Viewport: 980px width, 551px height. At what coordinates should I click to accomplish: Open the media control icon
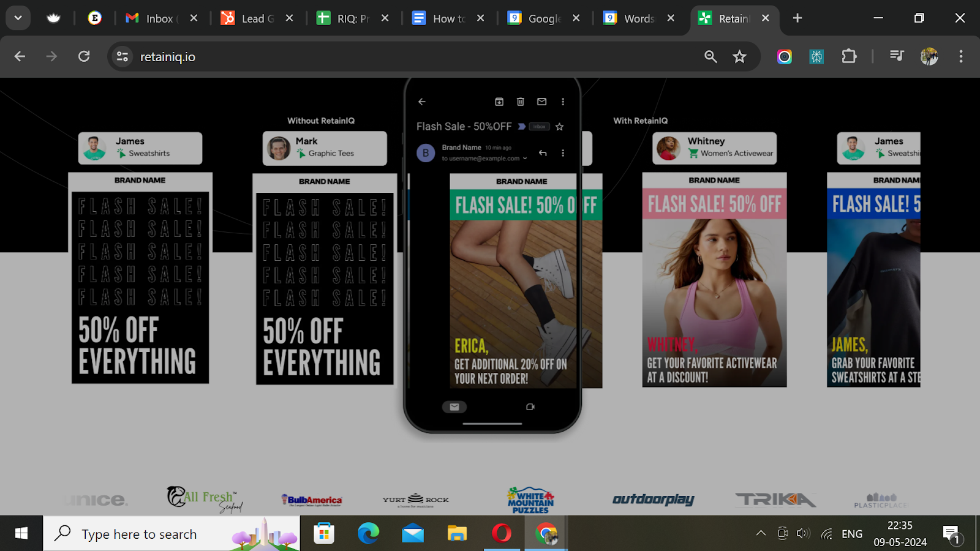897,57
